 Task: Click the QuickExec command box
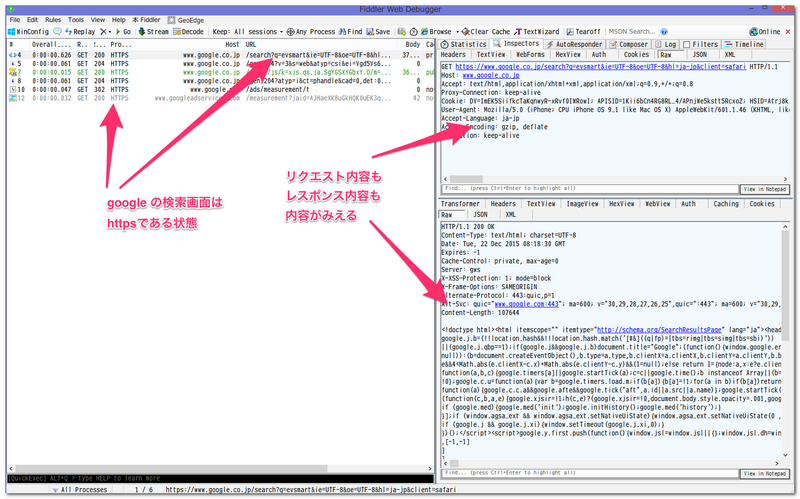(x=220, y=479)
